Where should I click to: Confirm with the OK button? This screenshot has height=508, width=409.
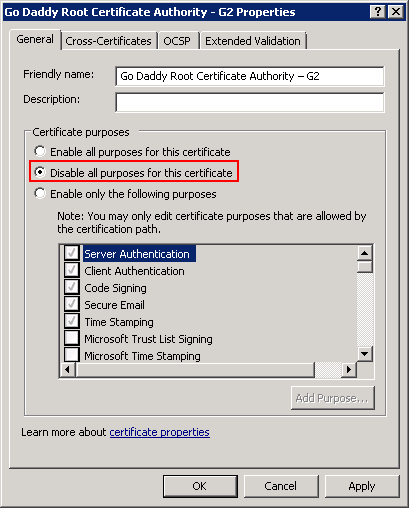coord(200,486)
